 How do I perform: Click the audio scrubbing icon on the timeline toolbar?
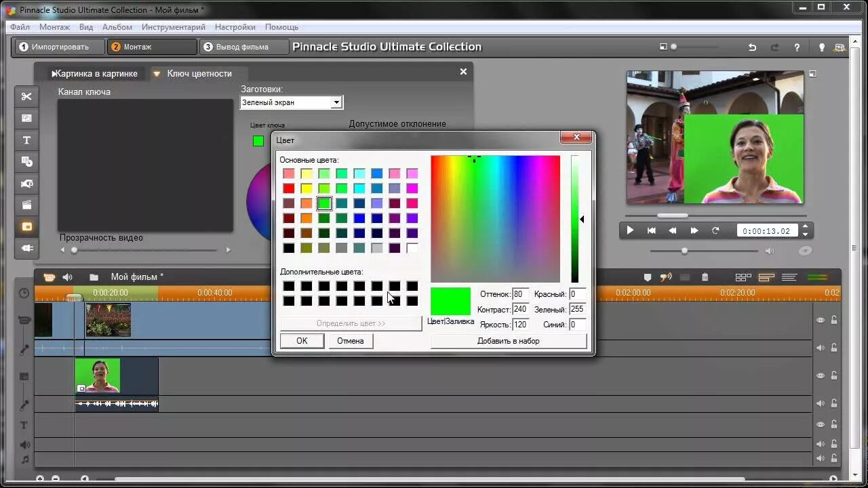[x=666, y=277]
